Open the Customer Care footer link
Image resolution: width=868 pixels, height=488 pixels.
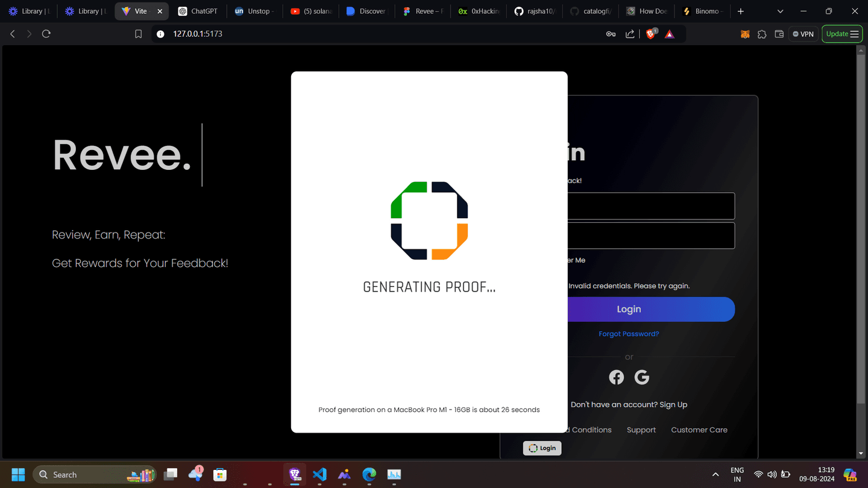[699, 430]
